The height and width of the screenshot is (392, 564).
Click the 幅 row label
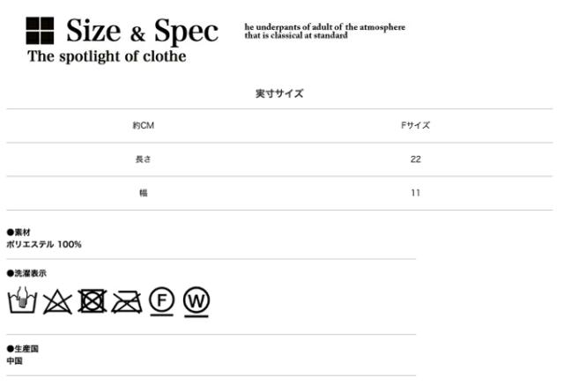pyautogui.click(x=143, y=193)
